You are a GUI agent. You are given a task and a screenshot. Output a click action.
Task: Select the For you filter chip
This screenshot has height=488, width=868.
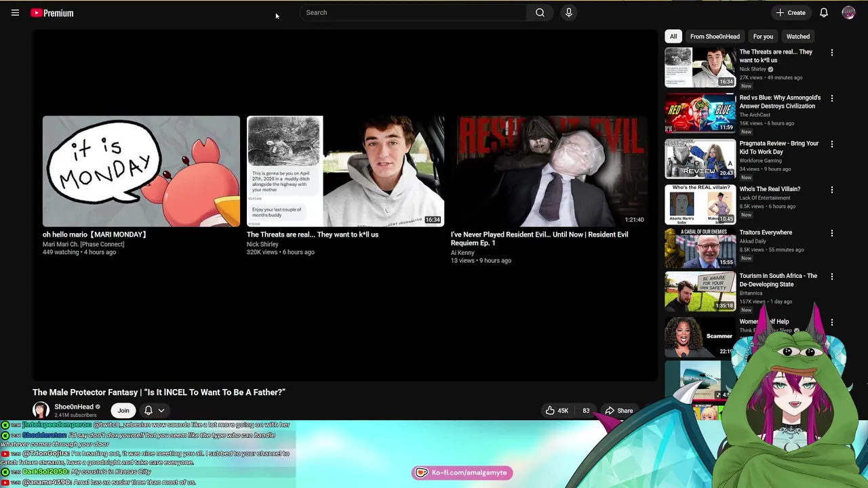coord(763,37)
